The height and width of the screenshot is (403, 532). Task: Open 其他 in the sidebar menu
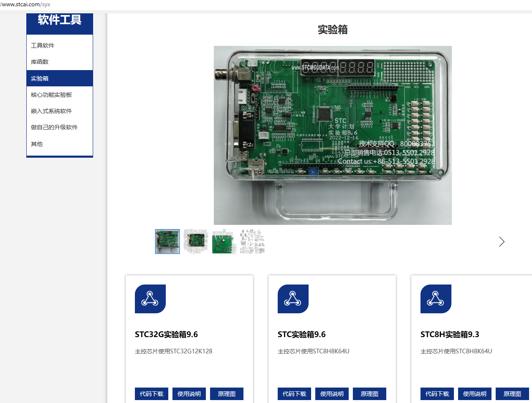(x=60, y=144)
